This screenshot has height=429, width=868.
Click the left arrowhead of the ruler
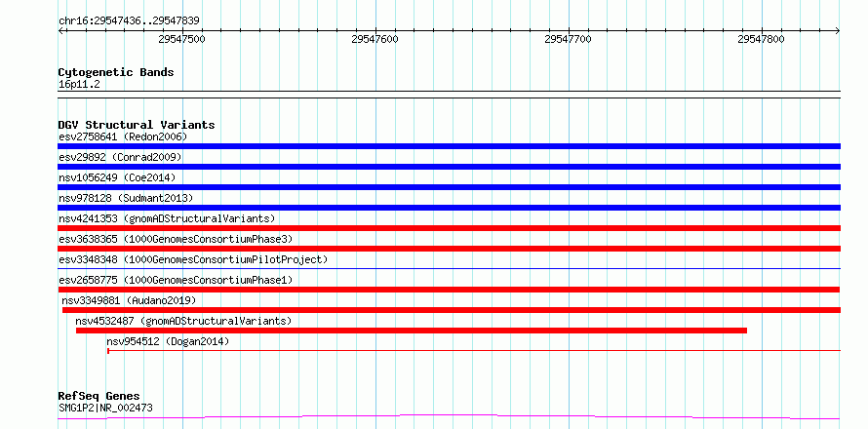click(60, 30)
